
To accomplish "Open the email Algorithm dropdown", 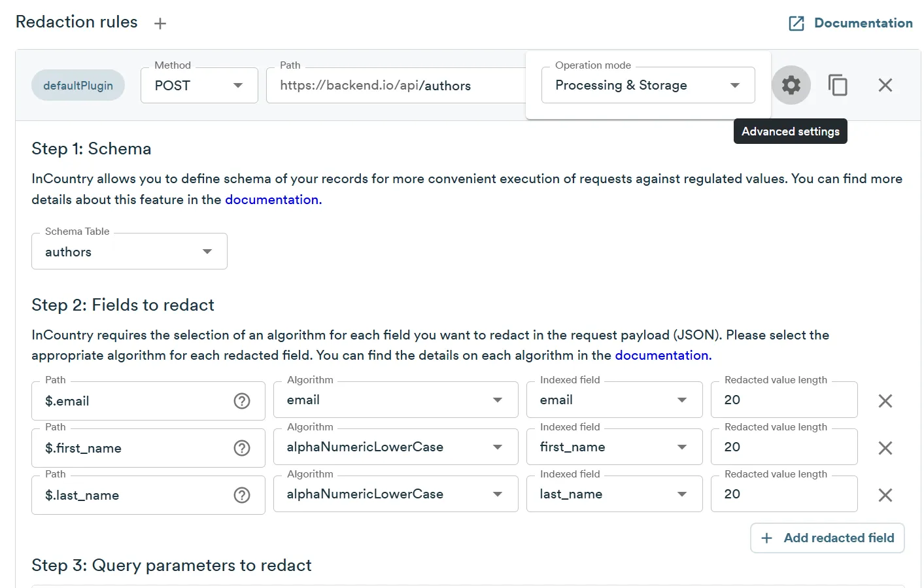I will [396, 400].
